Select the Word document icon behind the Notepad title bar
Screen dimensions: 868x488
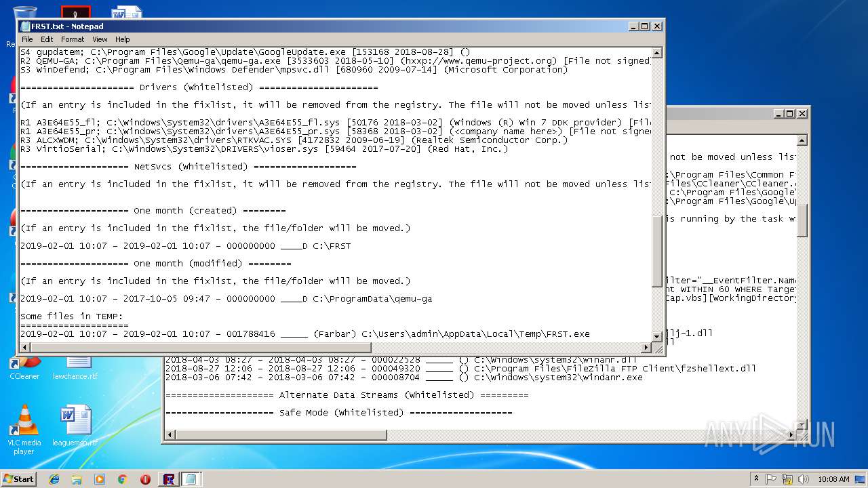127,12
